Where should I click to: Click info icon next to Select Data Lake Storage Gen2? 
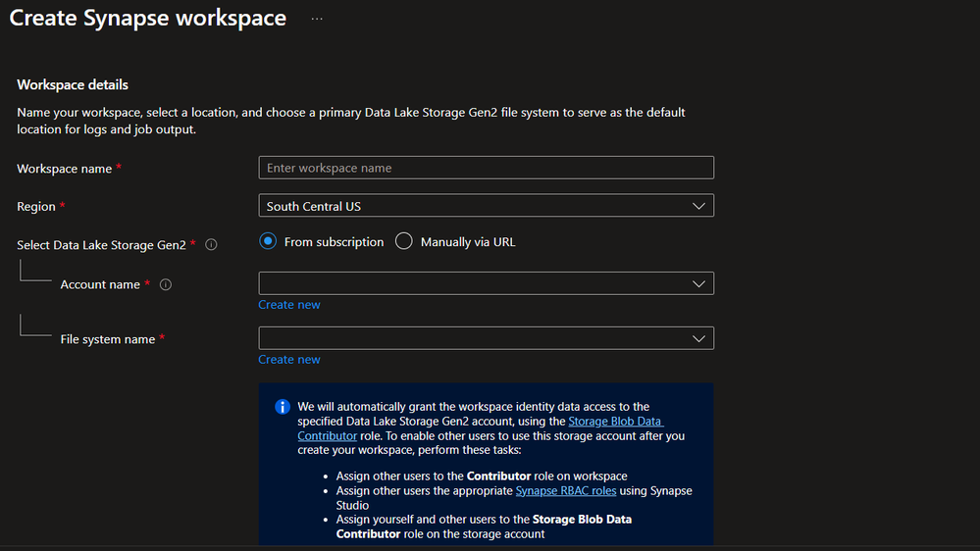[211, 244]
